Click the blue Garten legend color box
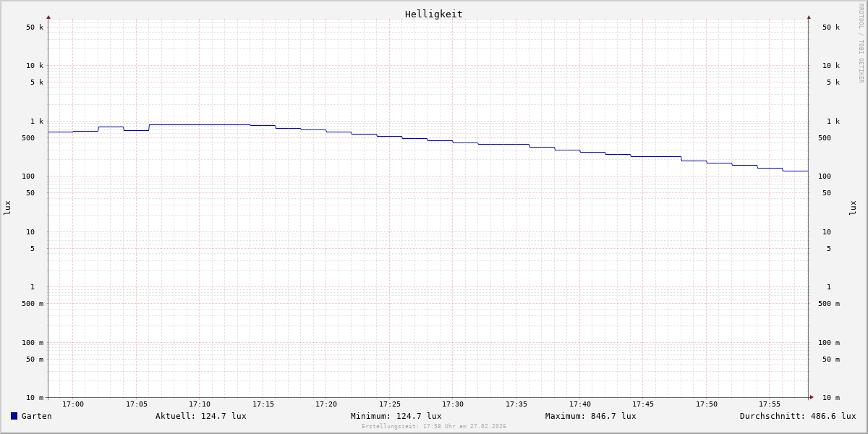This screenshot has width=868, height=434. pyautogui.click(x=14, y=416)
